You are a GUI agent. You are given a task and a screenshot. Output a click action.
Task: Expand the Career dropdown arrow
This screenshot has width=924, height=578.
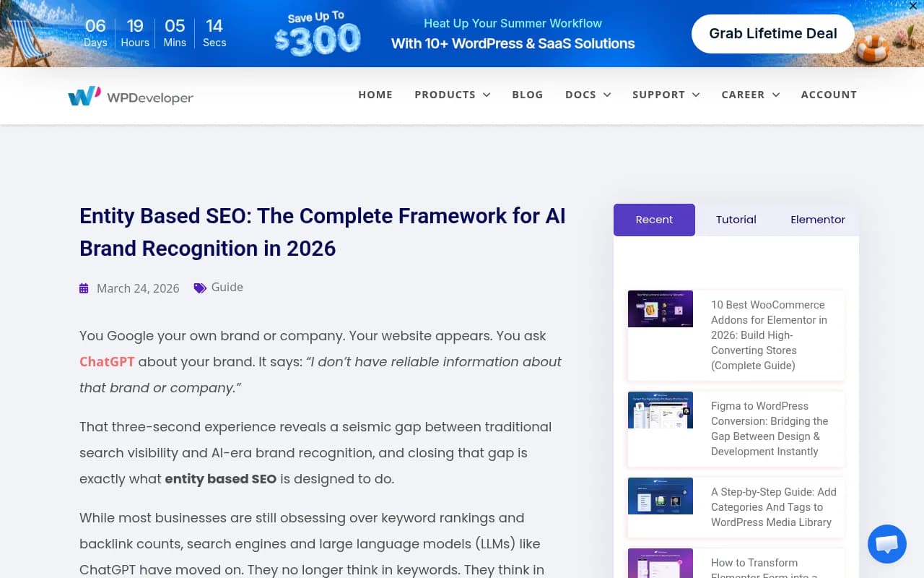[776, 95]
